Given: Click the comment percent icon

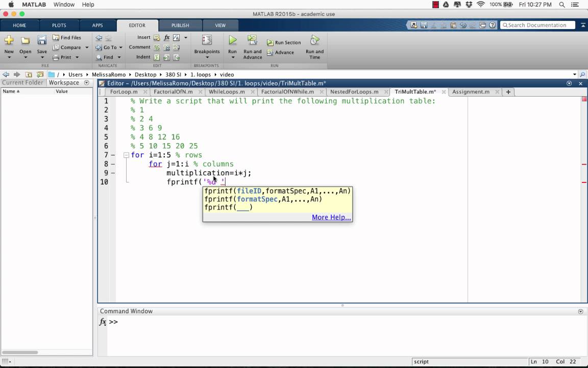Looking at the screenshot, I should click(157, 48).
